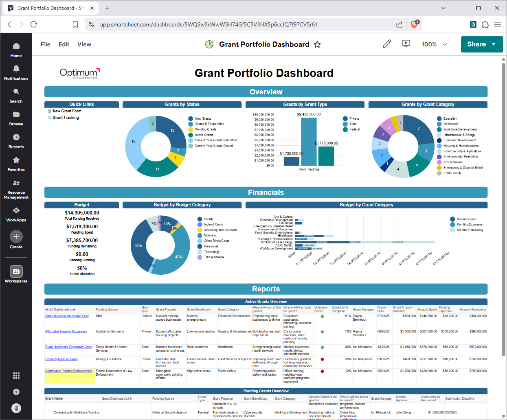
Task: Open the Small Business Innovation Fund link
Action: coord(68,315)
